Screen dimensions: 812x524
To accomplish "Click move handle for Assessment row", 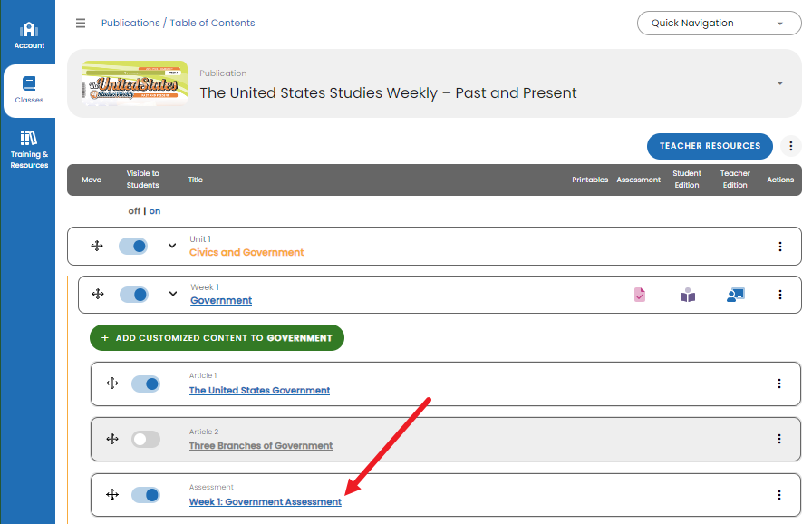I will pos(112,494).
